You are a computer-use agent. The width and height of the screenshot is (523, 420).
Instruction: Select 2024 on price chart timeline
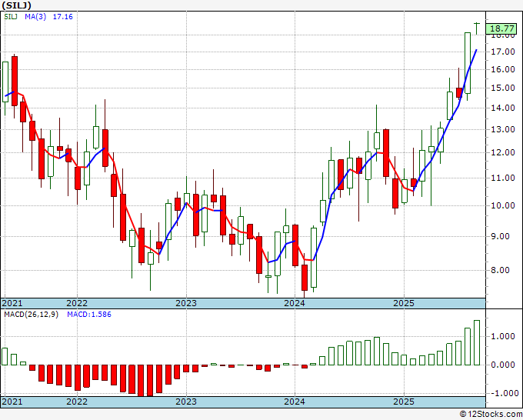[x=295, y=303]
